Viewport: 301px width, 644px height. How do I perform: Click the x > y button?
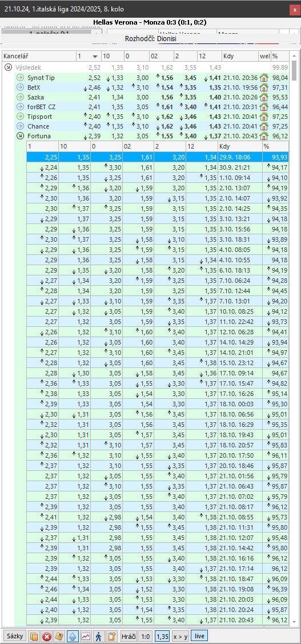pyautogui.click(x=180, y=636)
